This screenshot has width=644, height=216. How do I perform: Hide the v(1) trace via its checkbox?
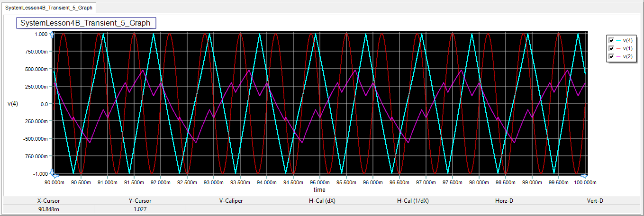(x=611, y=48)
